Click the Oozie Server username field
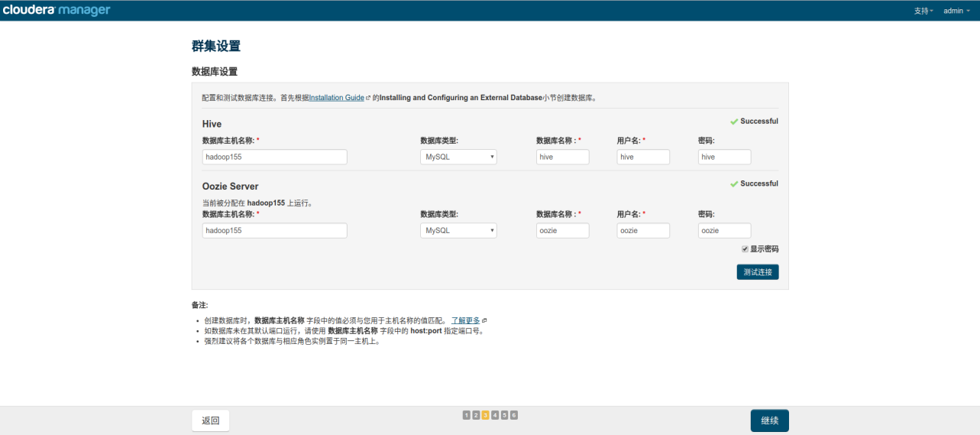The height and width of the screenshot is (435, 980). point(643,230)
